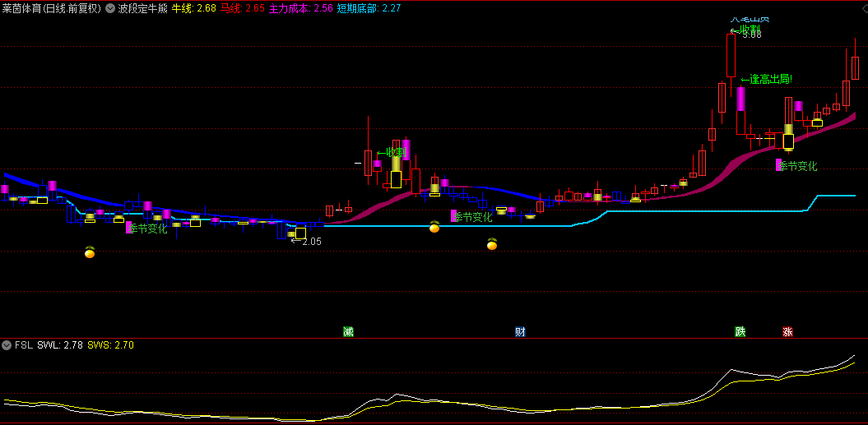The image size is (868, 425).
Task: Click the 收割 label beside the 3.68 peak
Action: 745,30
